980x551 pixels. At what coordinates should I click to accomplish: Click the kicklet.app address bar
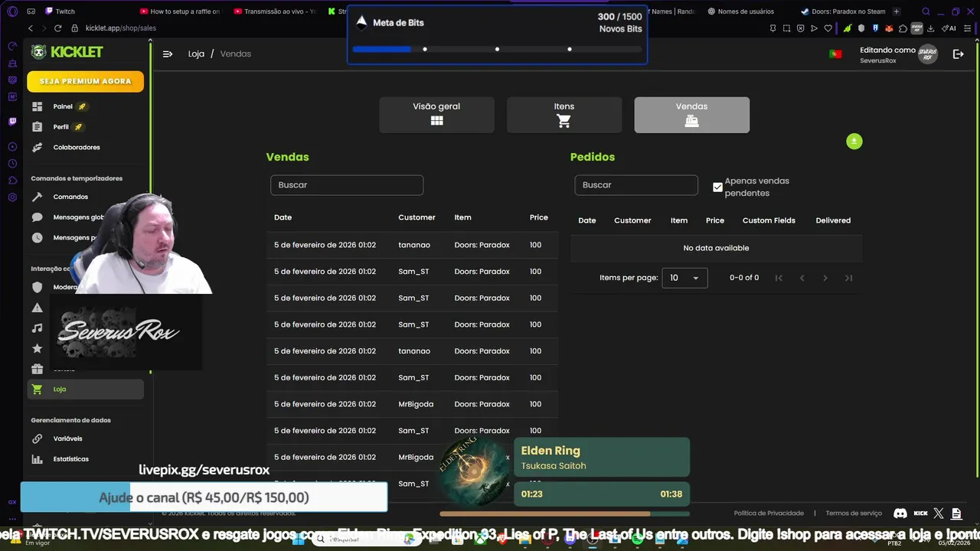pyautogui.click(x=121, y=28)
